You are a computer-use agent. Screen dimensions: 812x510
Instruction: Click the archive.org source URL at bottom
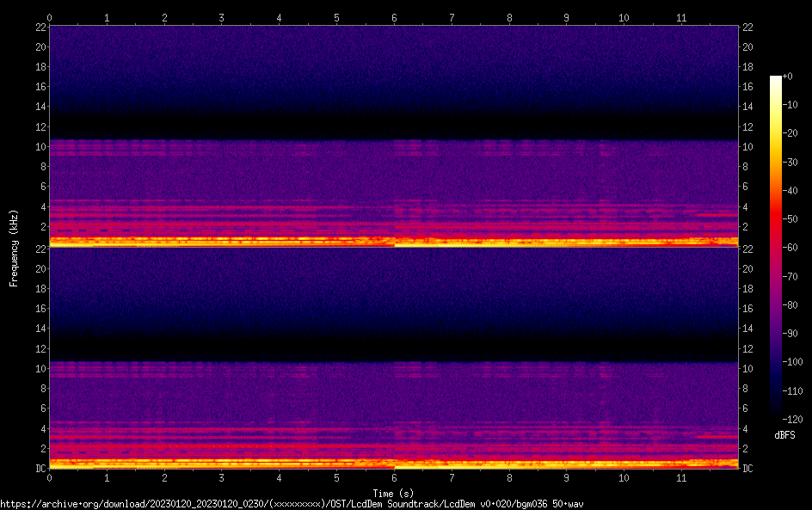[292, 504]
